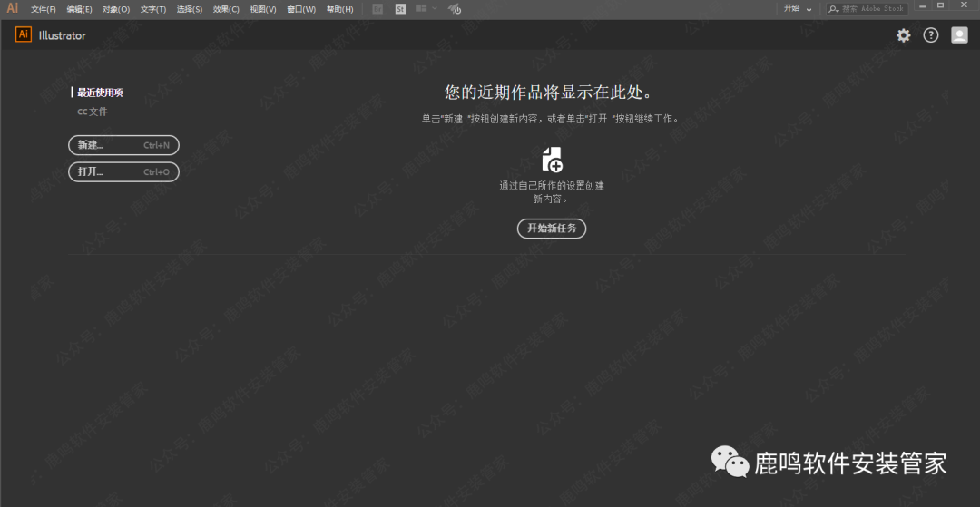Expand the 开始 workspace switcher dropdown
Screen dimensions: 980x507
(799, 9)
